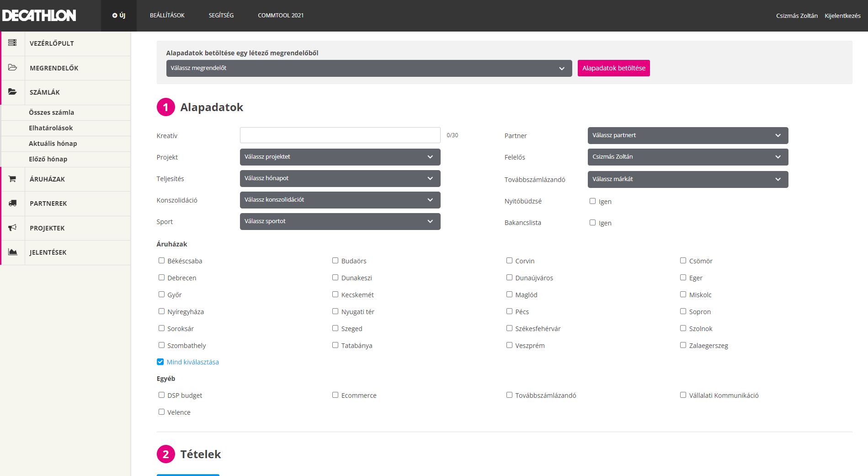Click the Jelentések chart icon
Image resolution: width=868 pixels, height=476 pixels.
coord(12,252)
